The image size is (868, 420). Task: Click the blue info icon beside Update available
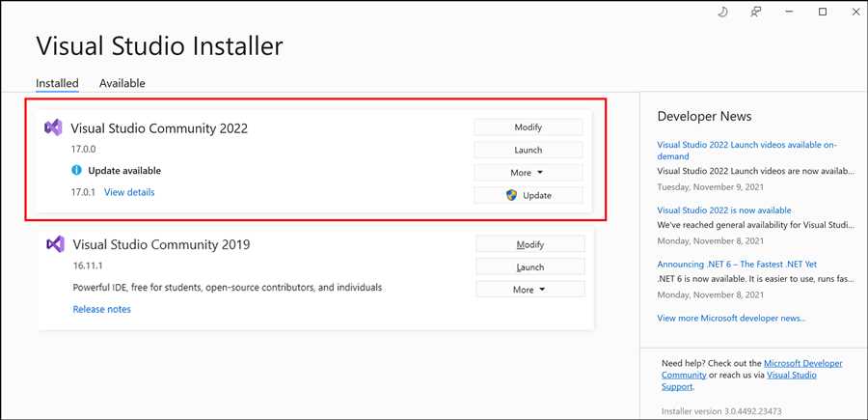tap(76, 170)
